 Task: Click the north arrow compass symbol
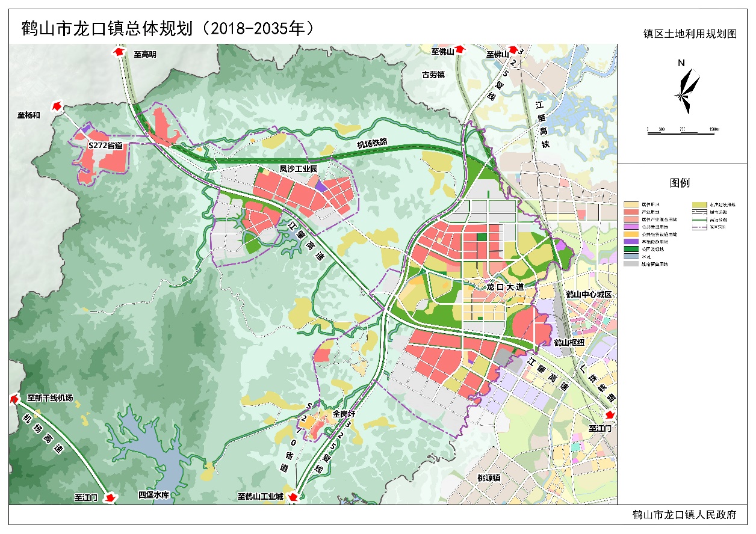point(686,88)
